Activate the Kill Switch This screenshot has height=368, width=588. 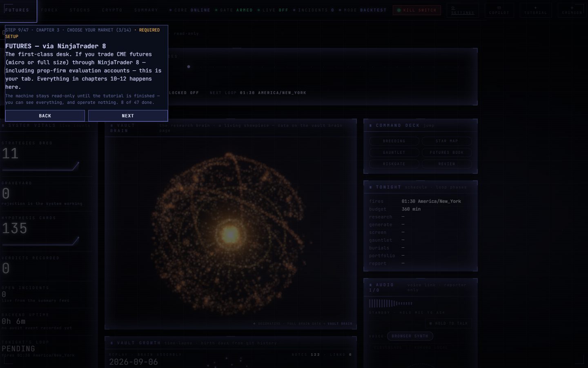(417, 10)
